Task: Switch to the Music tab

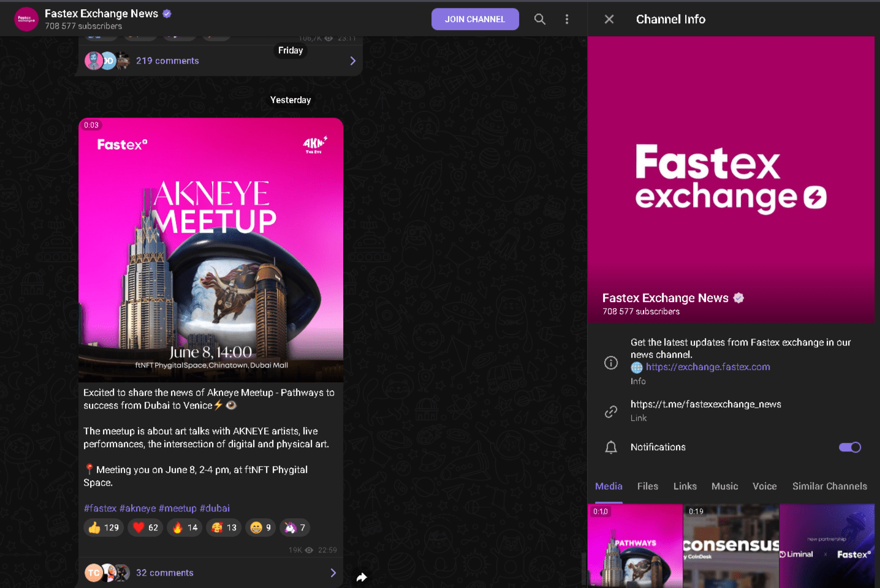Action: tap(725, 486)
